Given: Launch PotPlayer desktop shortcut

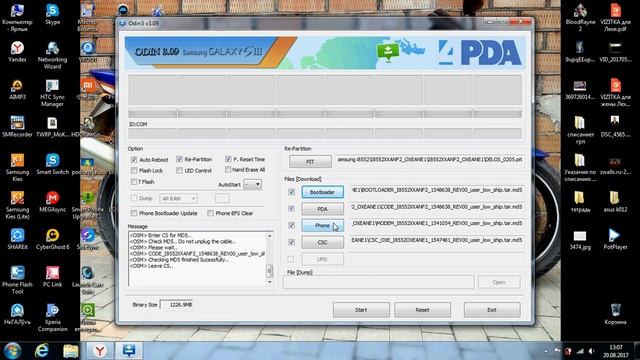Looking at the screenshot, I should coord(615,239).
